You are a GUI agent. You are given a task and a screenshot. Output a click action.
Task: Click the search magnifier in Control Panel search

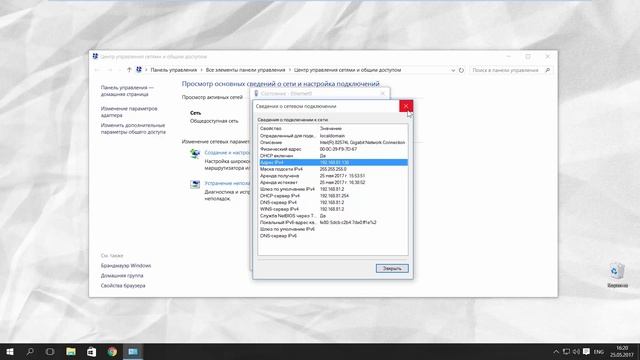(547, 70)
